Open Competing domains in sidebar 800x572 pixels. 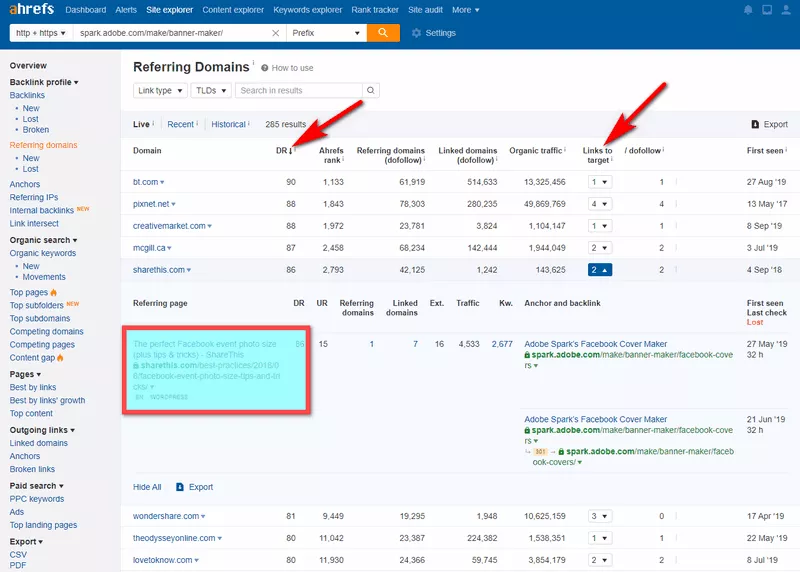pos(46,332)
